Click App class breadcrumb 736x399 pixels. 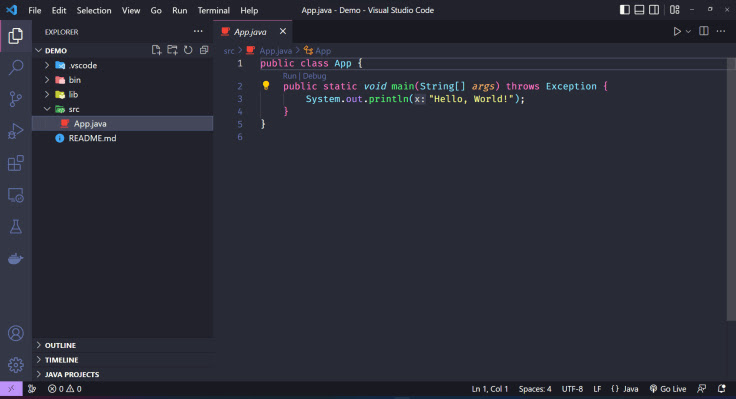pyautogui.click(x=317, y=51)
